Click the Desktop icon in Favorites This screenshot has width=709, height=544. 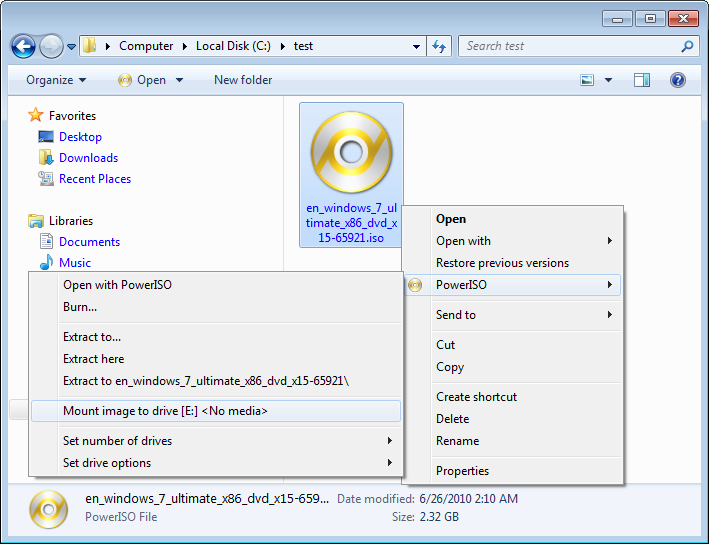[x=46, y=137]
